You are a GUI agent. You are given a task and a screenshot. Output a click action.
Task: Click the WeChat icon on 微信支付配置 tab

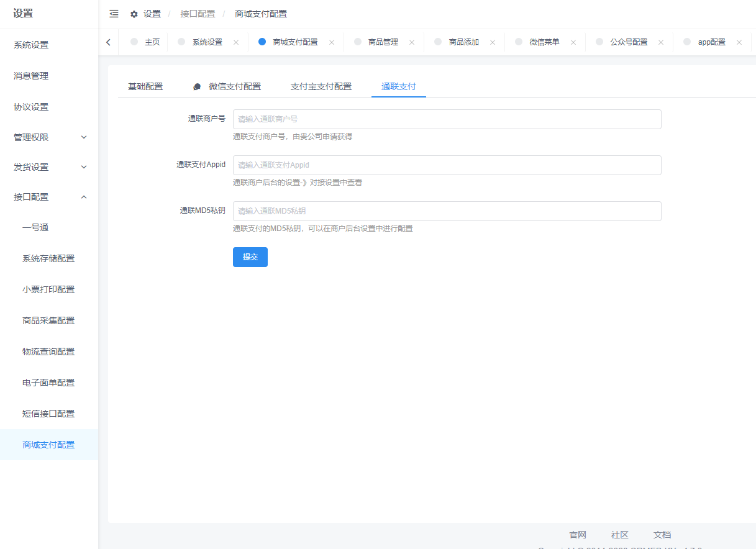pos(196,86)
